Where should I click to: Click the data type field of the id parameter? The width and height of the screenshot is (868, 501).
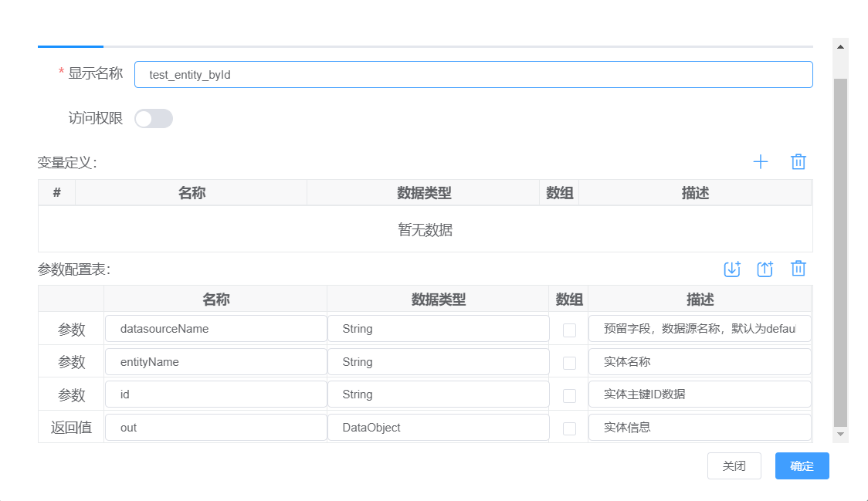click(438, 394)
